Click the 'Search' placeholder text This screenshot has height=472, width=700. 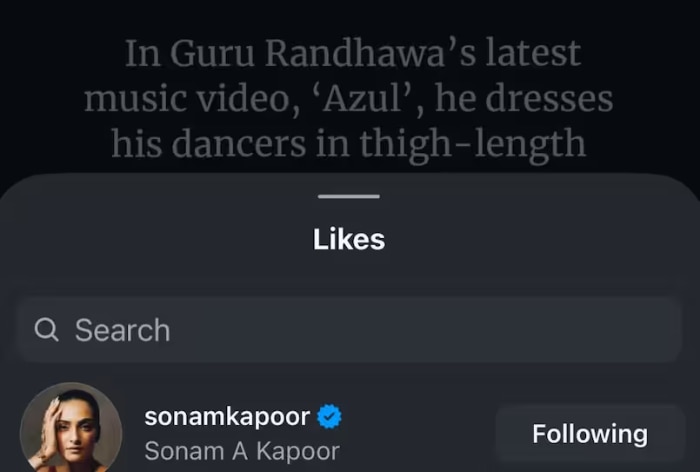point(122,330)
